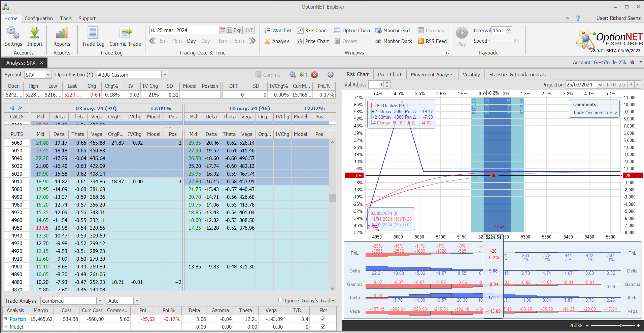The height and width of the screenshot is (333, 644).
Task: Open the Monitor Grid window
Action: tap(393, 31)
